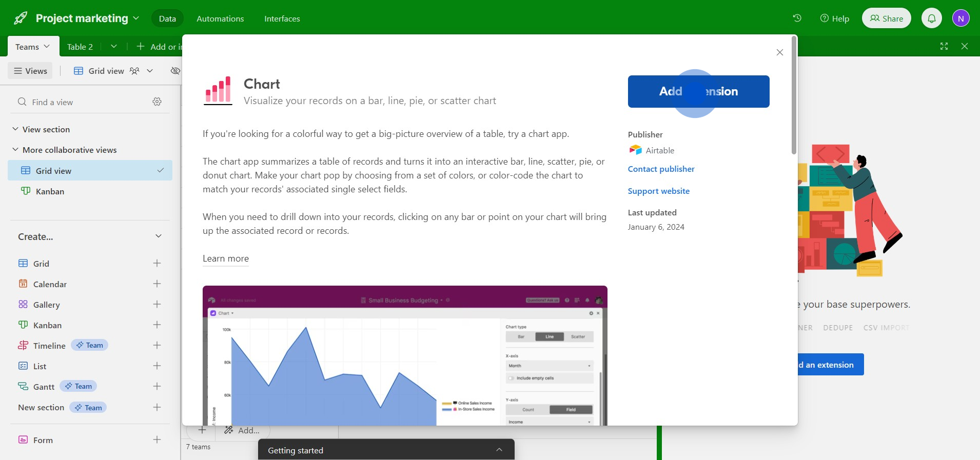Image resolution: width=980 pixels, height=460 pixels.
Task: Click the fullscreen expand icon for extensions
Action: pos(944,46)
